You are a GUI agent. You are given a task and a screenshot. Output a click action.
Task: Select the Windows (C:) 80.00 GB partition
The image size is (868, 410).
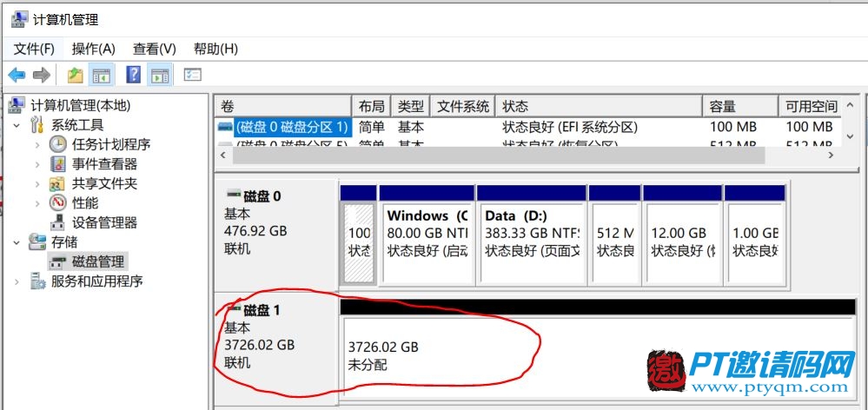tap(427, 242)
